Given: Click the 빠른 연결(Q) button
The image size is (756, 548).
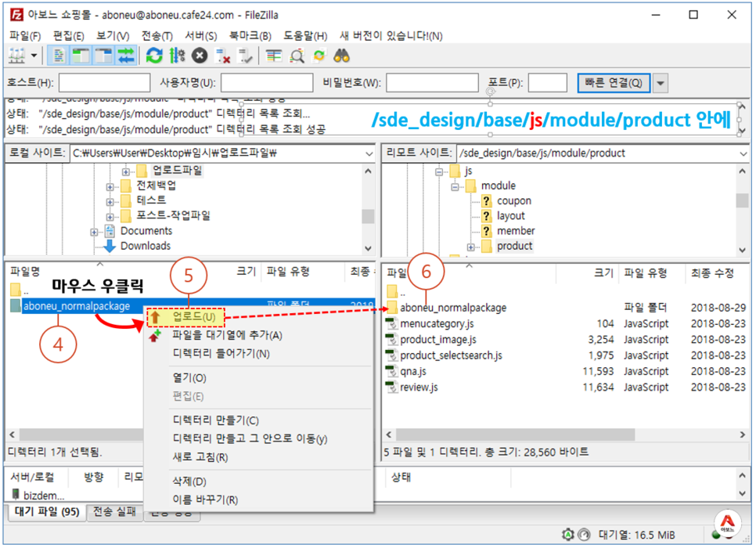Looking at the screenshot, I should click(614, 83).
